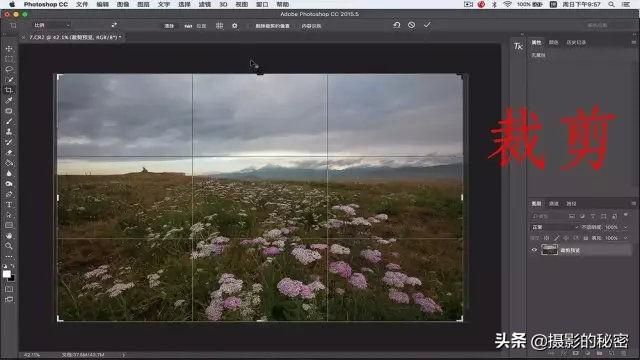640x360 pixels.
Task: Reset the crop box
Action: (x=397, y=25)
